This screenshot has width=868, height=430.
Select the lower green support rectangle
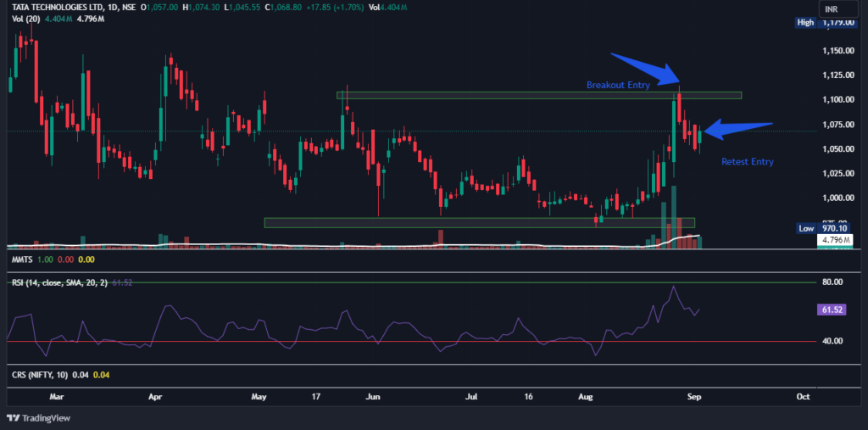tap(479, 222)
